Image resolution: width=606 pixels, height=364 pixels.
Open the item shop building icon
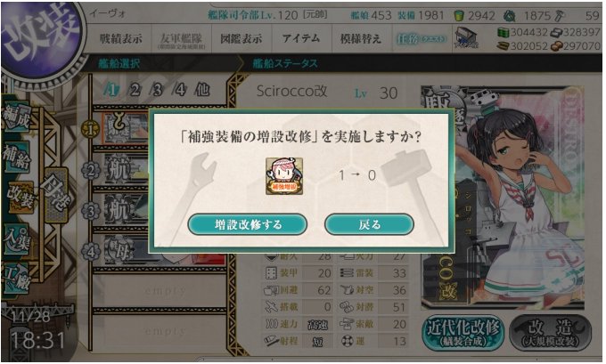[x=466, y=38]
